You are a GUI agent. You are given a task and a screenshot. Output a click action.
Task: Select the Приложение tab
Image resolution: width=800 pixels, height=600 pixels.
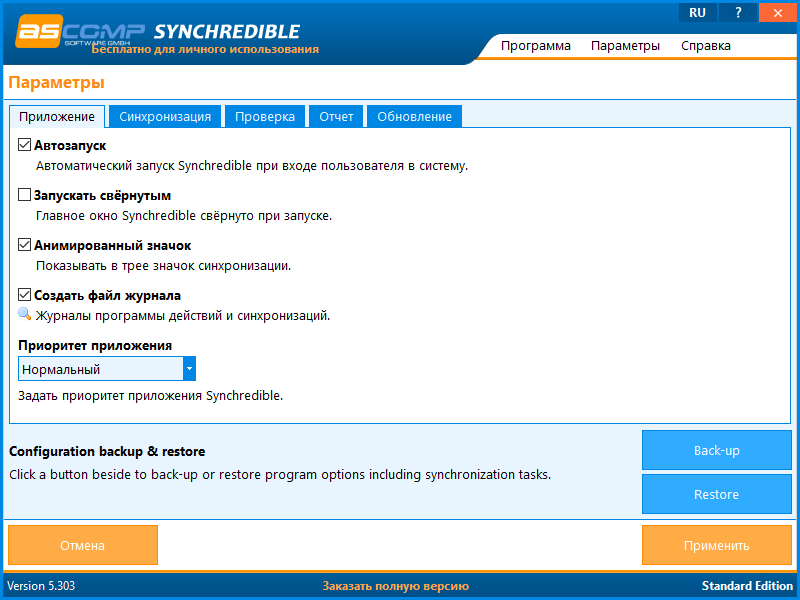point(57,117)
